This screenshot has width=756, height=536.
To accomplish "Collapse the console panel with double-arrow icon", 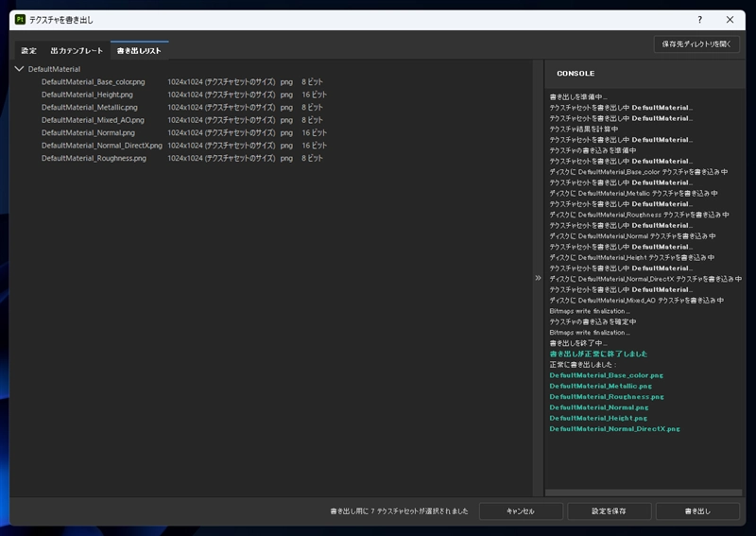I will click(538, 278).
